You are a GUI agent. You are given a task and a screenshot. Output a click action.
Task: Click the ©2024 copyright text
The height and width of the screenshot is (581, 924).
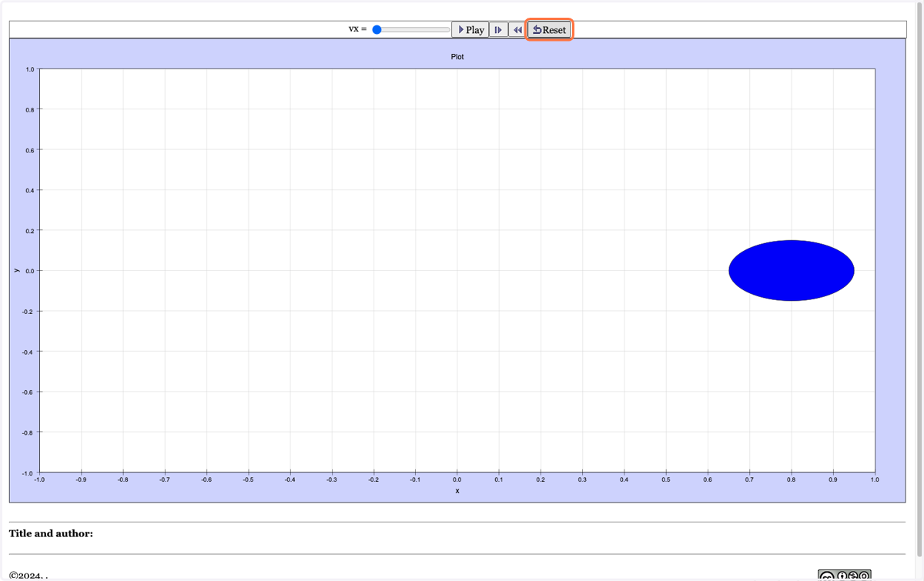point(28,576)
